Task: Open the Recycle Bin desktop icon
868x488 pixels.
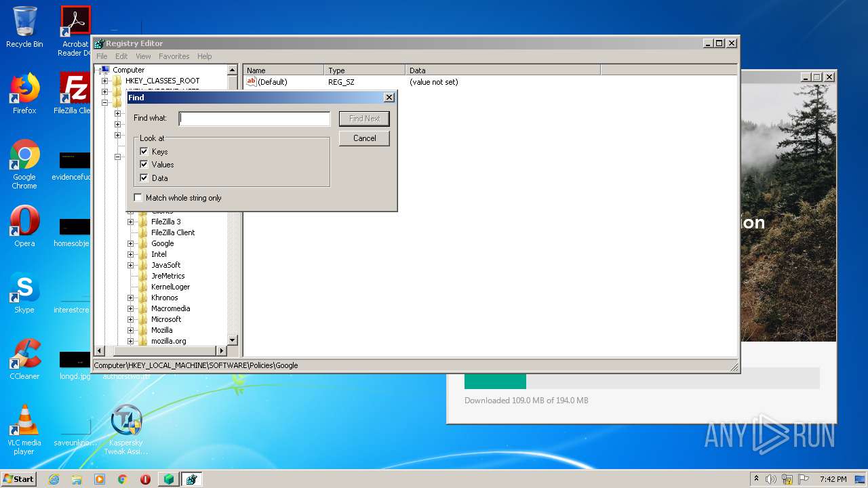Action: pyautogui.click(x=24, y=27)
